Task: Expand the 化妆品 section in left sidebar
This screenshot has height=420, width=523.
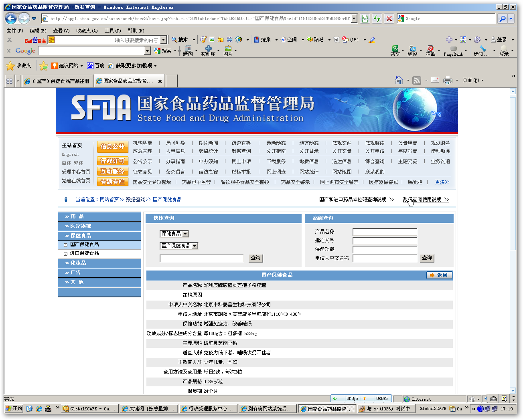Action: [x=78, y=263]
